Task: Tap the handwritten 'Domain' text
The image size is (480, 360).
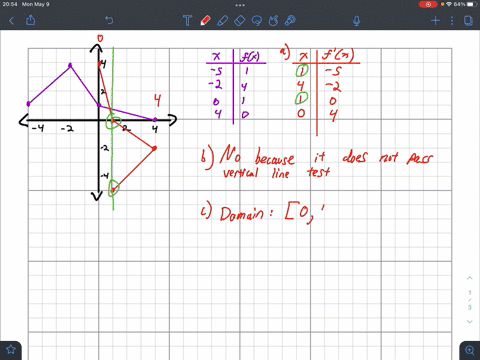Action: click(242, 214)
